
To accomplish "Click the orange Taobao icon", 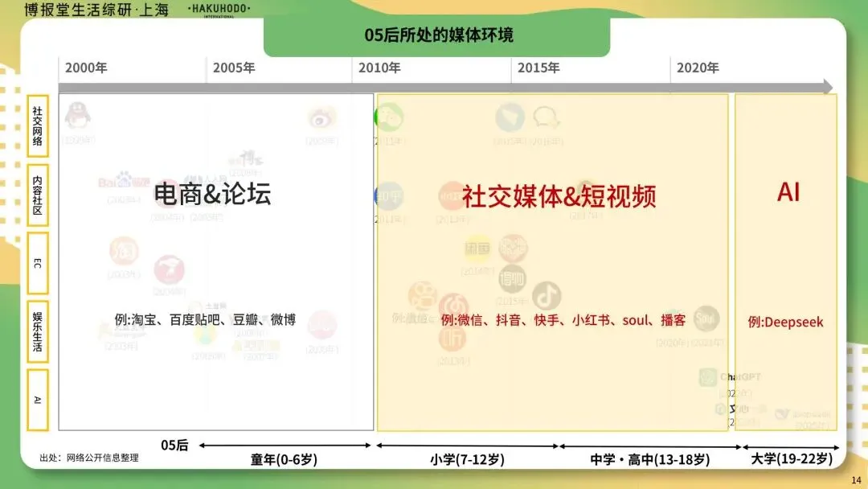I will tap(124, 251).
